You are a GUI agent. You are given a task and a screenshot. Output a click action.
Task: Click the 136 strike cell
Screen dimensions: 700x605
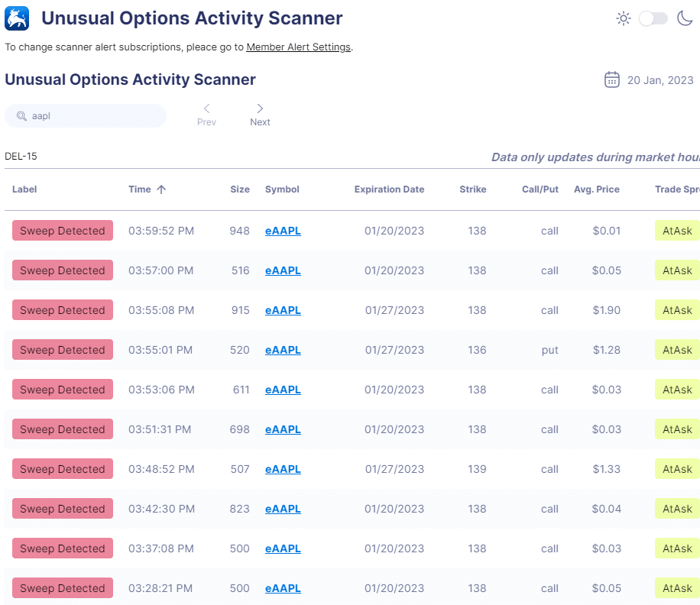477,350
